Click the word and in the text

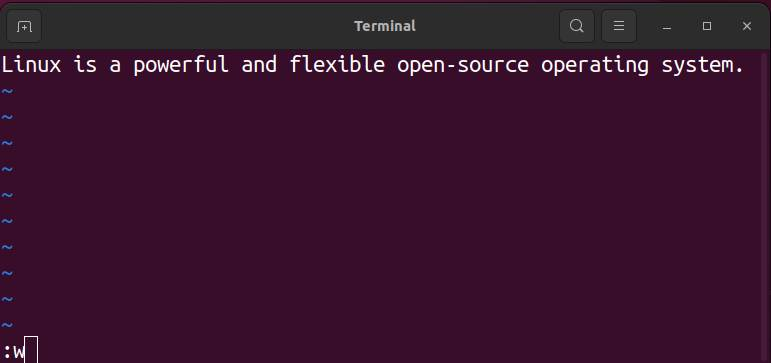259,65
